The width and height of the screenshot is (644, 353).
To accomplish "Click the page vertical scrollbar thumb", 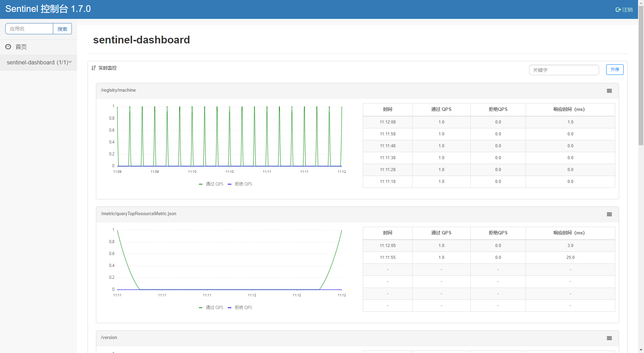I will pyautogui.click(x=641, y=75).
